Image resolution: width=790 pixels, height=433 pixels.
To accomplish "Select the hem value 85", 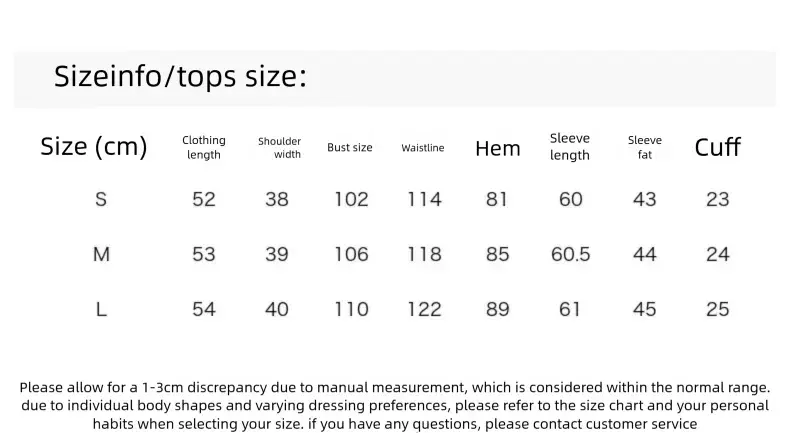I will (x=497, y=254).
